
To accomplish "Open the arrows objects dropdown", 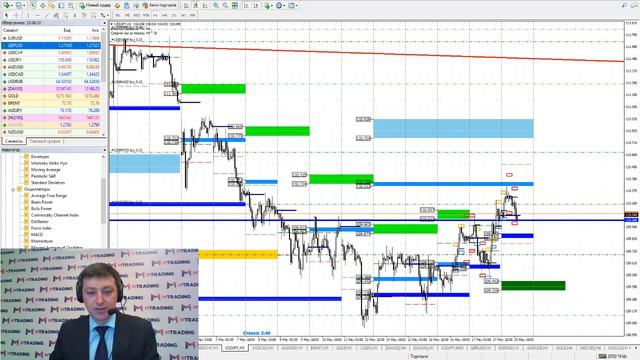I will (104, 15).
